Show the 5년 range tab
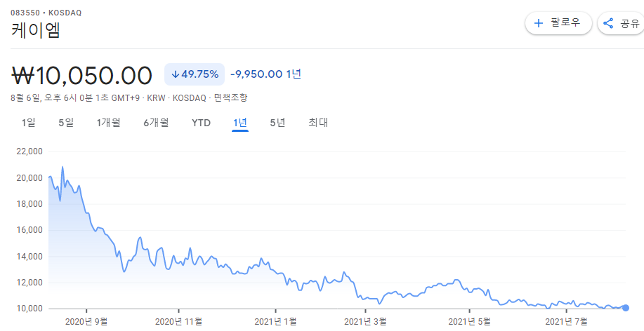The height and width of the screenshot is (331, 644). click(x=277, y=123)
